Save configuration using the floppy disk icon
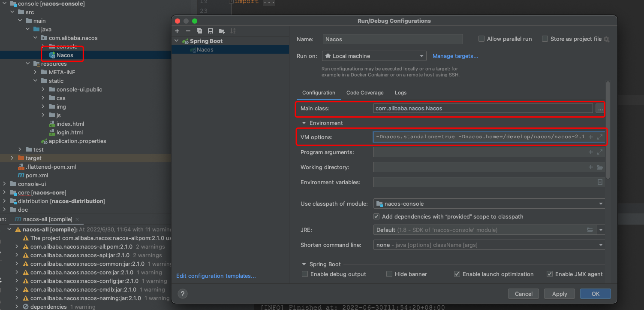Viewport: 644px width, 310px height. (211, 31)
